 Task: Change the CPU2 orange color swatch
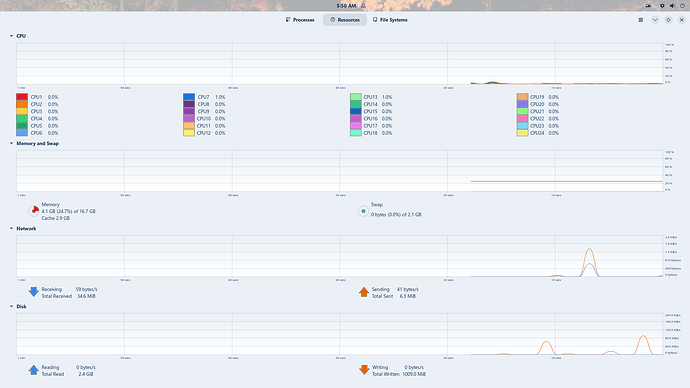pos(22,104)
